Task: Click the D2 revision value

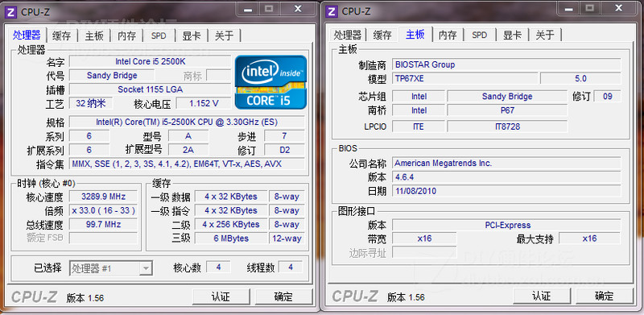Action: click(x=284, y=150)
